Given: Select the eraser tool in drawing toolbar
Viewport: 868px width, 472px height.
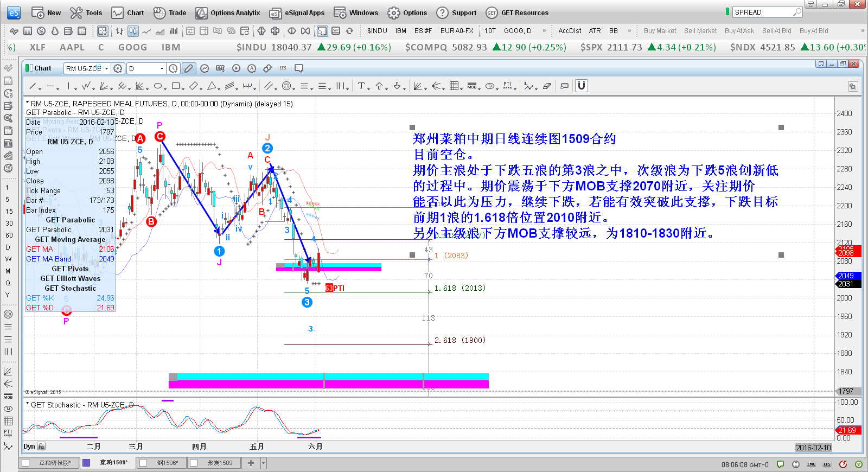Looking at the screenshot, I should 547,86.
